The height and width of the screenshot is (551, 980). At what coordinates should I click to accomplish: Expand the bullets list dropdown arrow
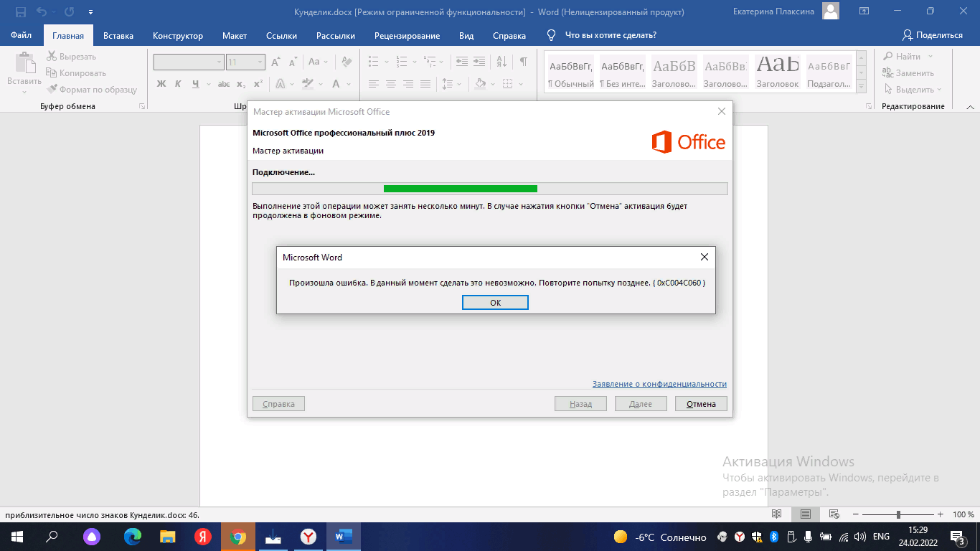[x=385, y=62]
